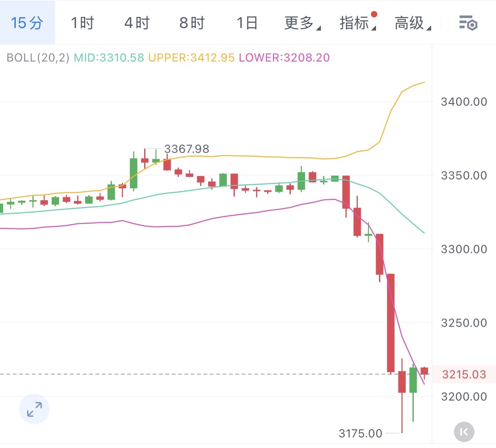Tap the 3250.00 price axis label
Screen dimensions: 496x448
464,323
